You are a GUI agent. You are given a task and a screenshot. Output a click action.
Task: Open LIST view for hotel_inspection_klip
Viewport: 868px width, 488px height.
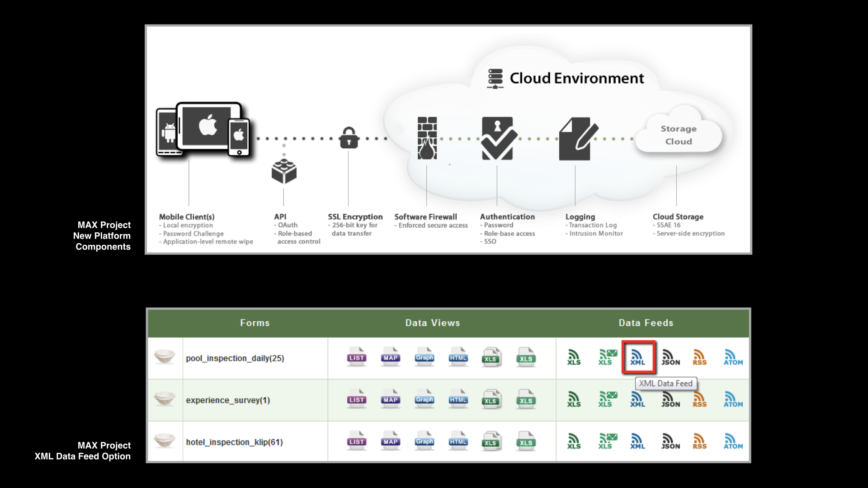coord(357,441)
